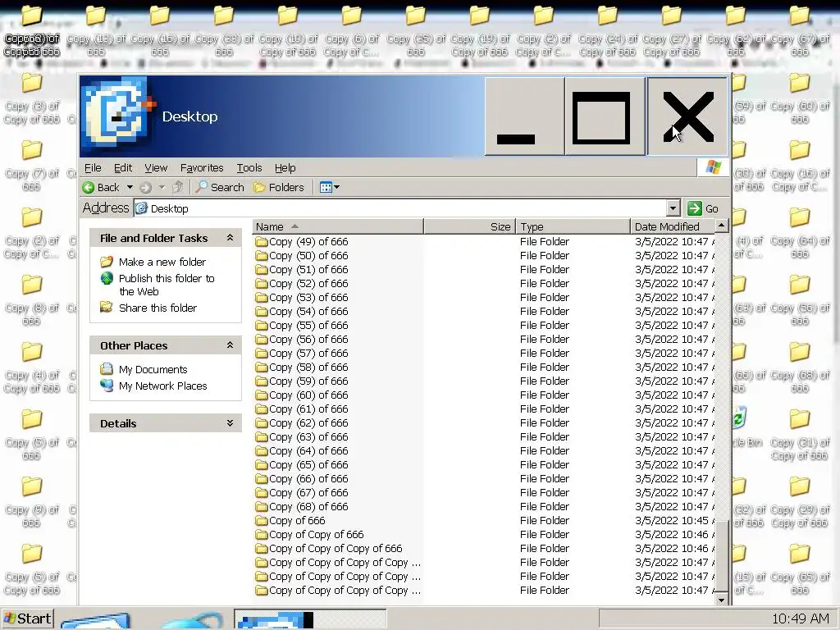840x630 pixels.
Task: Click the taskbar clock showing 10:49 AM
Action: point(800,619)
